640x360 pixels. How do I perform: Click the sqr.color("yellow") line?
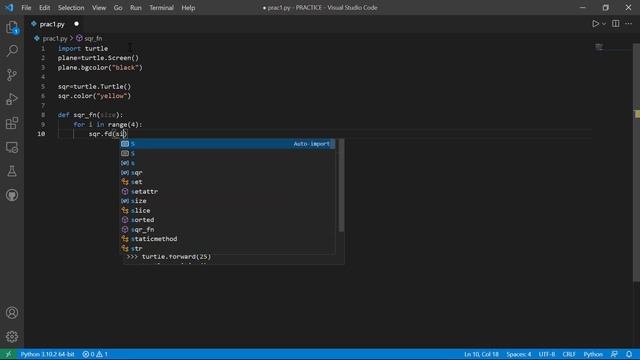[94, 96]
